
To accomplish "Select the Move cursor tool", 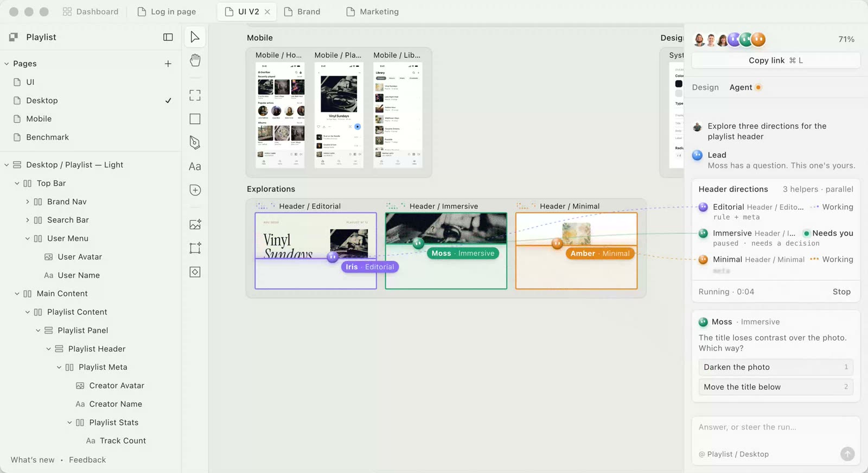I will pos(195,37).
